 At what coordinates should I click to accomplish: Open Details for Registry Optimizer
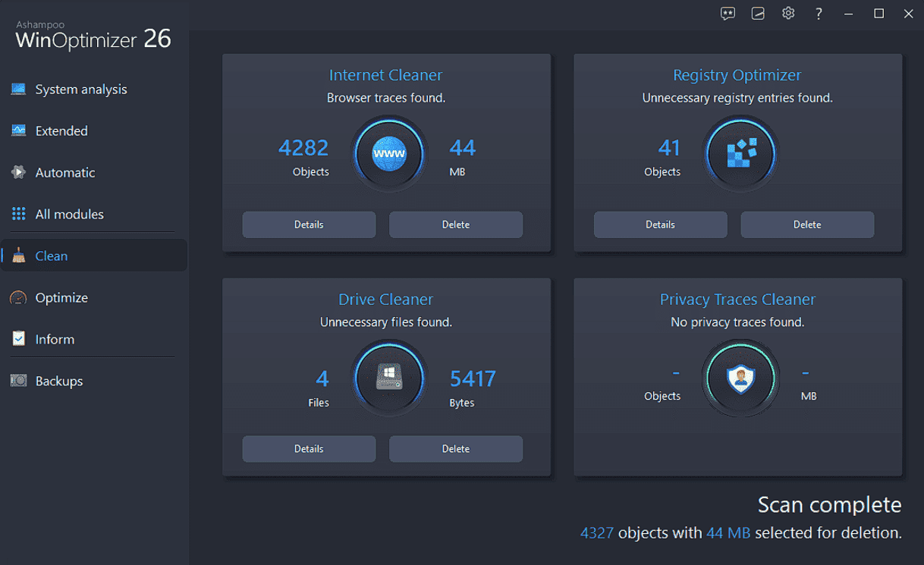[x=660, y=224]
